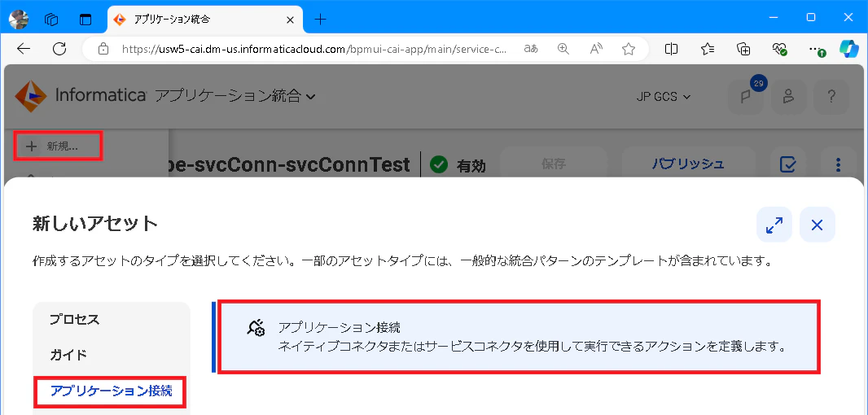Refresh the browser page
The width and height of the screenshot is (868, 415).
59,49
